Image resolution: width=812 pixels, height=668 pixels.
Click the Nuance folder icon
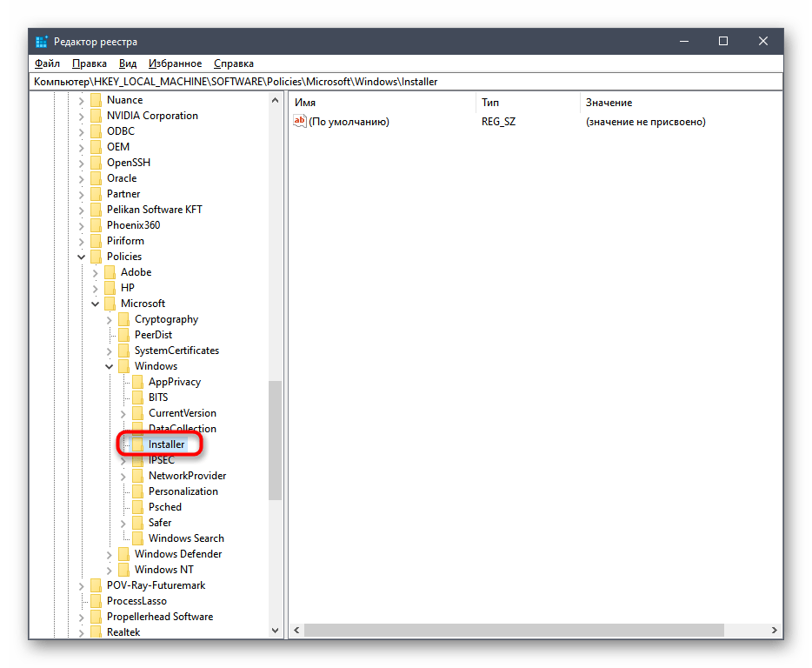[x=96, y=100]
